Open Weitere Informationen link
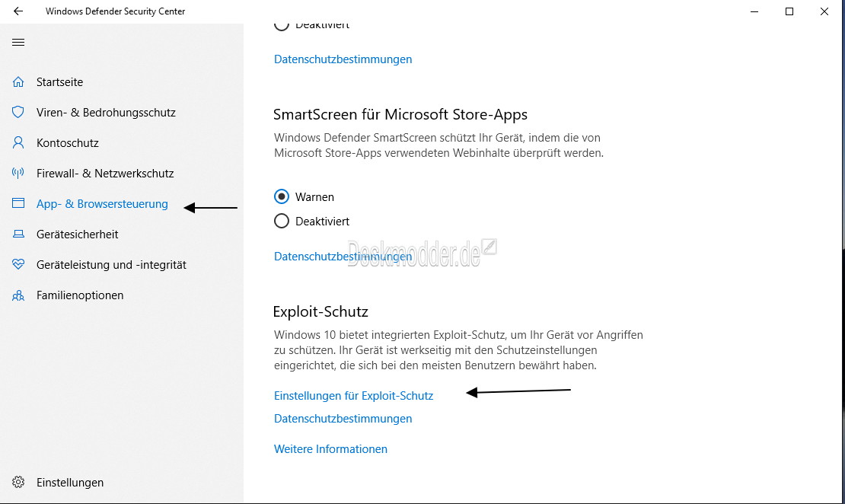 [x=330, y=449]
